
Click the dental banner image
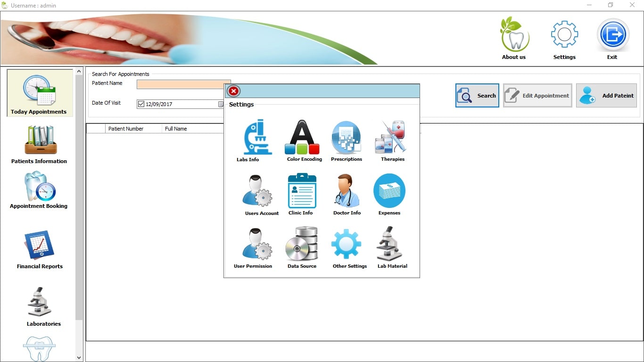[x=189, y=39]
